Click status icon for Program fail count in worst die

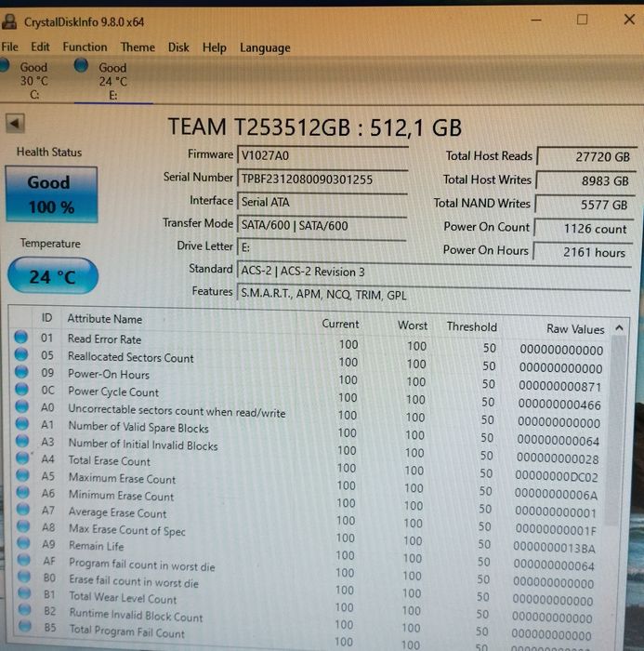[24, 560]
